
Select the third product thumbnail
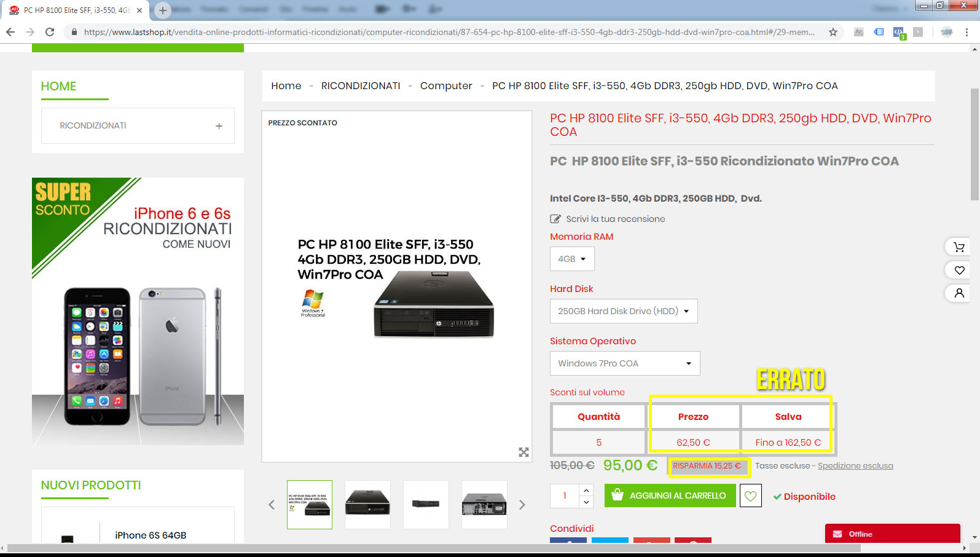point(426,505)
